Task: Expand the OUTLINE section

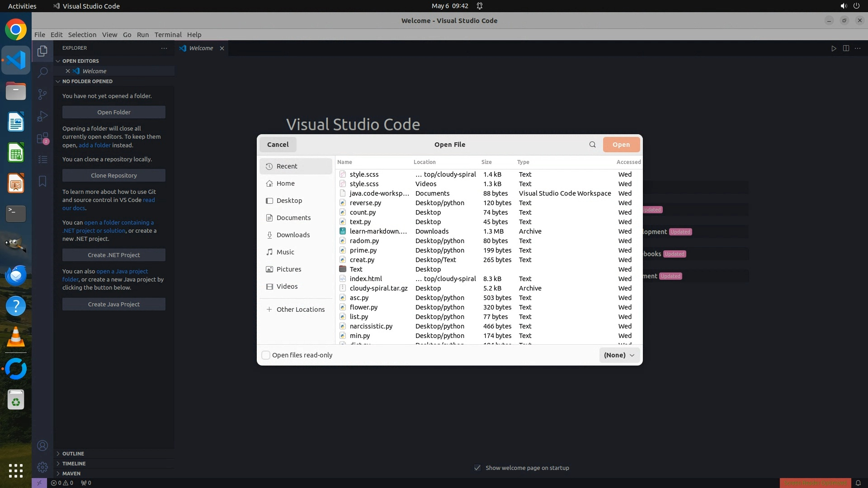Action: tap(73, 454)
